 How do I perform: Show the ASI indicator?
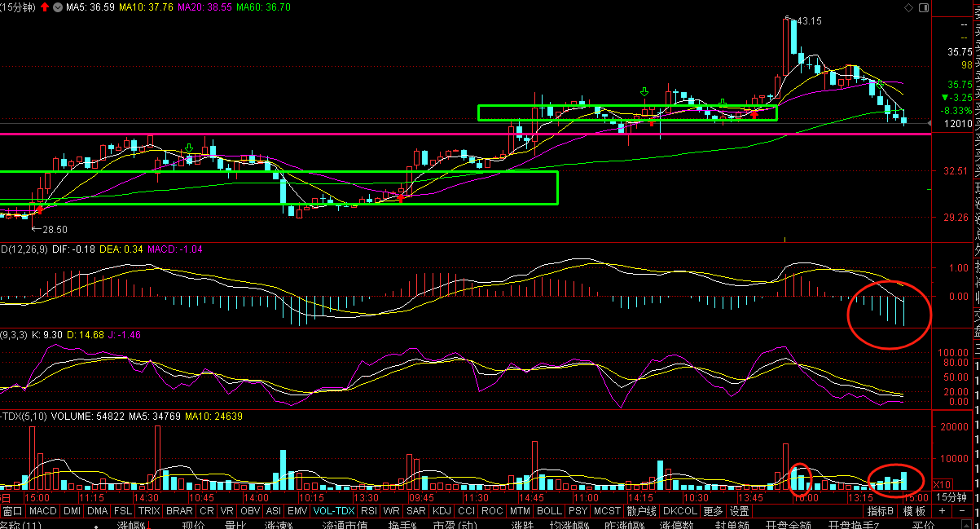[275, 511]
